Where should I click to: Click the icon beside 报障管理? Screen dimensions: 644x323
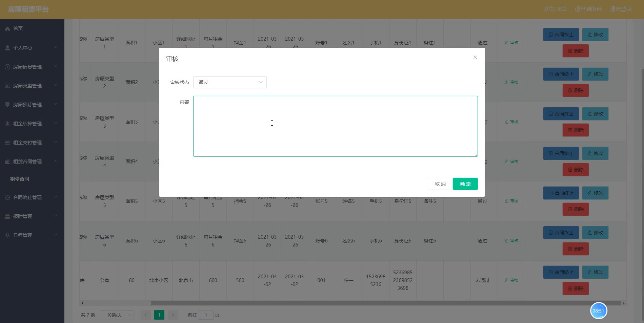[x=7, y=216]
